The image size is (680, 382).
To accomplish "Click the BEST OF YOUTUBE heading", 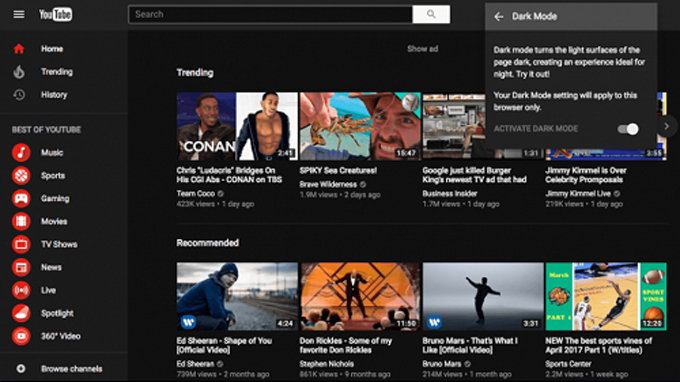I will [x=46, y=130].
